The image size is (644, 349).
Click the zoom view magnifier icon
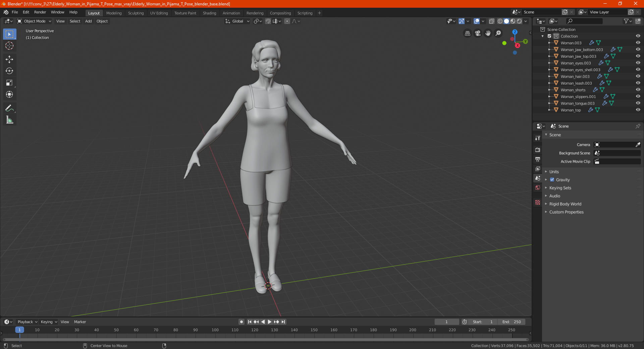tap(498, 33)
